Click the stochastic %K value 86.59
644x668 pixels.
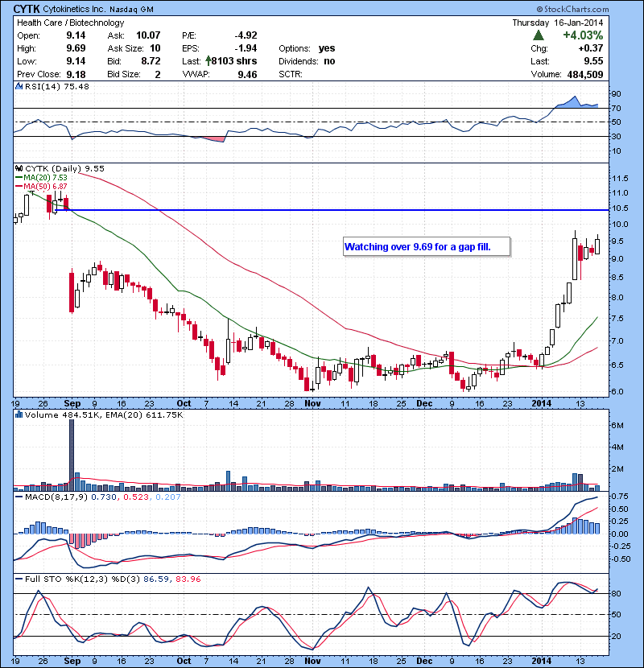coord(156,579)
